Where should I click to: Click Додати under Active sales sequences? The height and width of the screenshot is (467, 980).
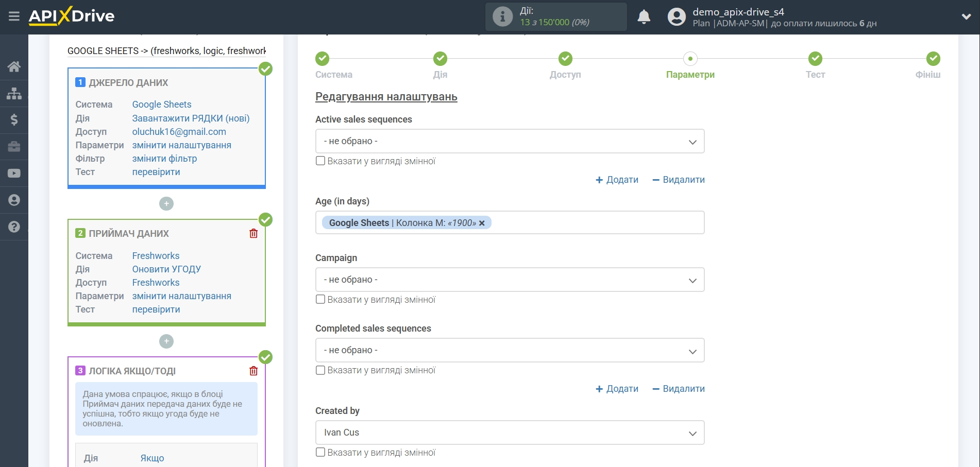point(617,180)
